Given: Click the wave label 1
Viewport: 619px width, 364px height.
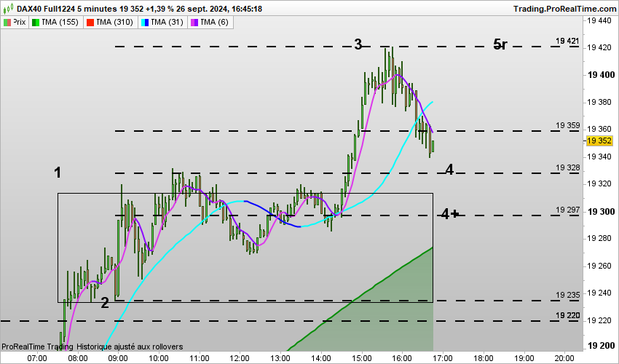Looking at the screenshot, I should (58, 173).
